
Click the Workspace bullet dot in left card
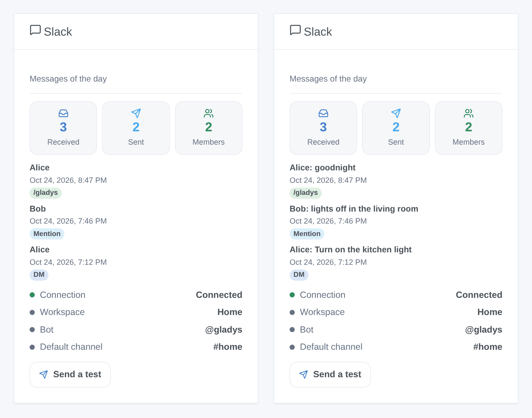pos(32,312)
